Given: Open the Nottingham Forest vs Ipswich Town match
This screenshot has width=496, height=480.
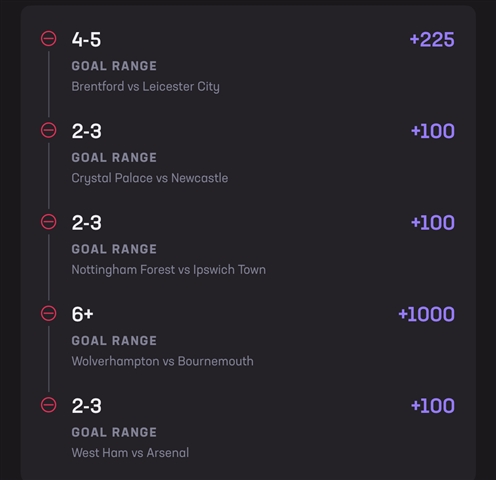Looking at the screenshot, I should pos(169,270).
